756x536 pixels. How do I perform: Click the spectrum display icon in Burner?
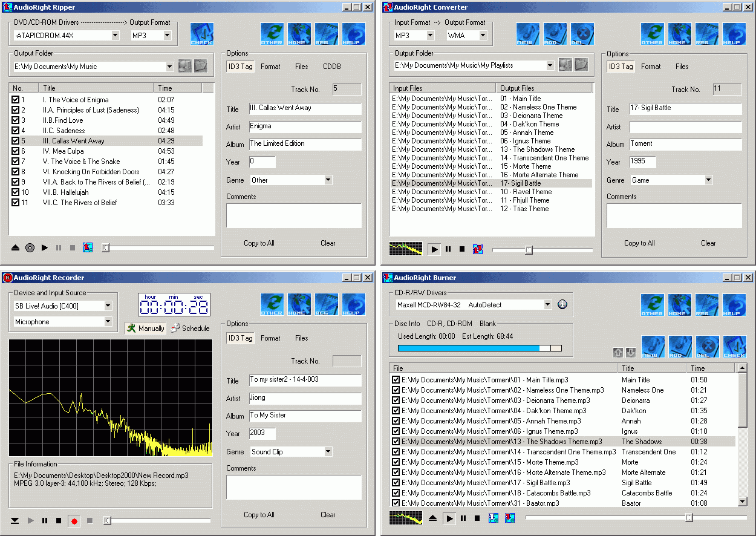pos(406,518)
